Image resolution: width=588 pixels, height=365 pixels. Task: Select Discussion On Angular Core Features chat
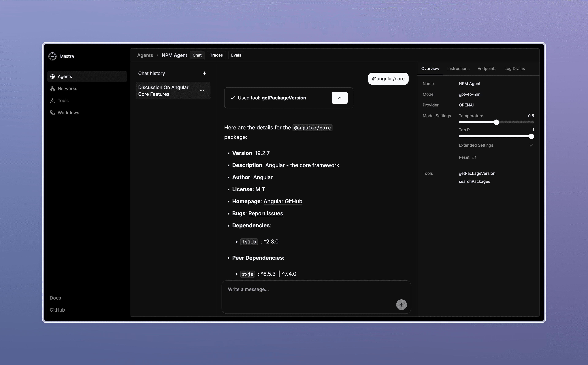tap(163, 91)
